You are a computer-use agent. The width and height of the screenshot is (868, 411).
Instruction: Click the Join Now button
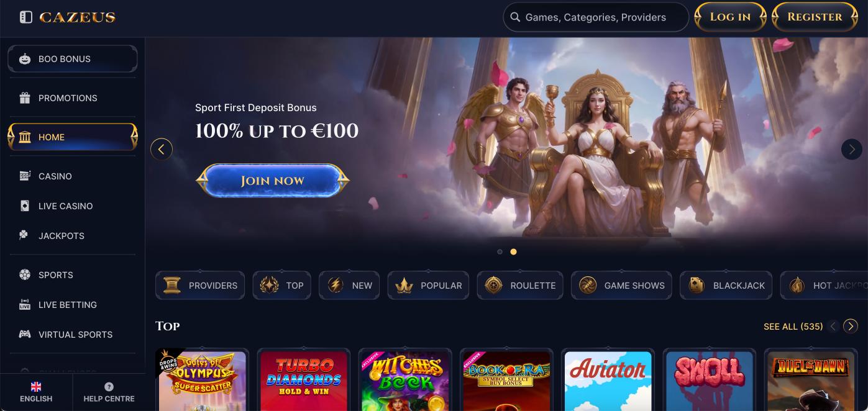273,181
